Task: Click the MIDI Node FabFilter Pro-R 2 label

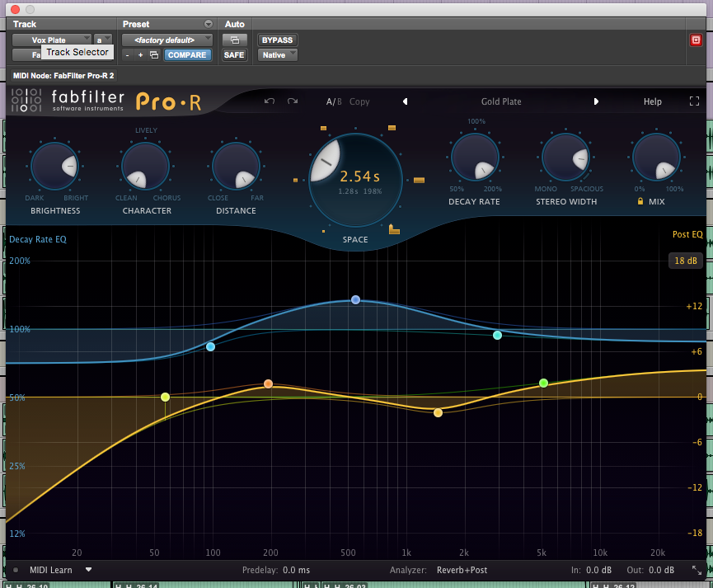Action: 63,76
